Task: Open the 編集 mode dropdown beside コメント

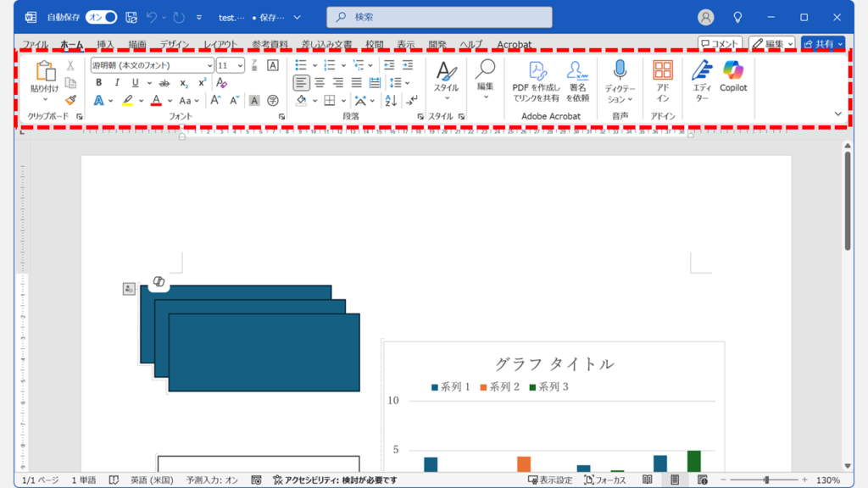Action: pos(772,44)
